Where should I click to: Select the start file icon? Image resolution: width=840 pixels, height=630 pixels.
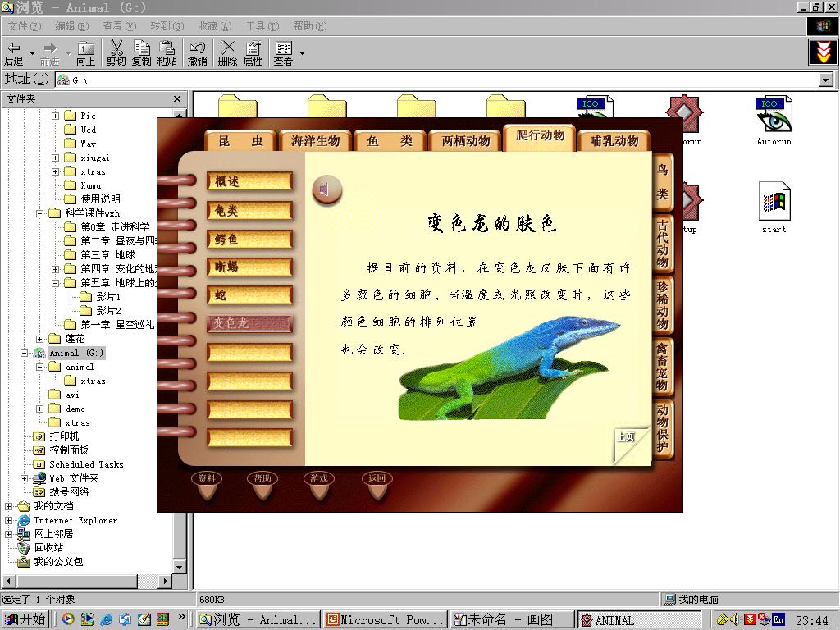coord(774,203)
